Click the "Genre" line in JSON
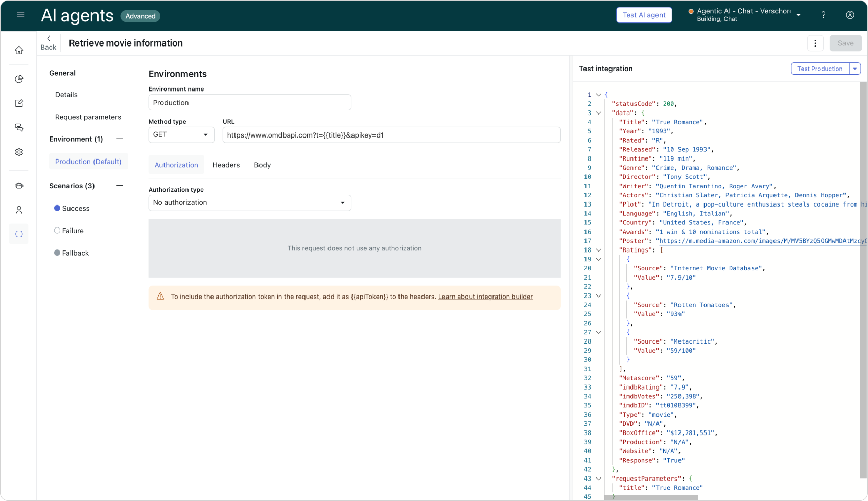The width and height of the screenshot is (868, 501). (x=679, y=168)
